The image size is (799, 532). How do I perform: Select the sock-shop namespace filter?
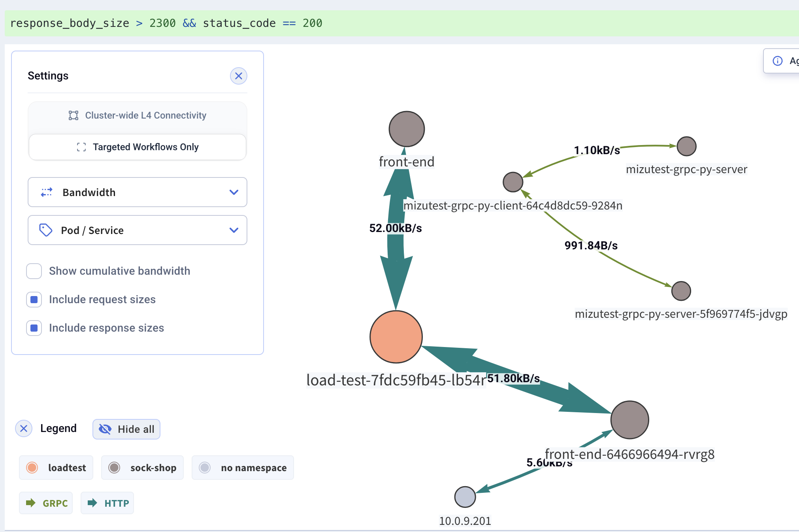[x=142, y=468]
